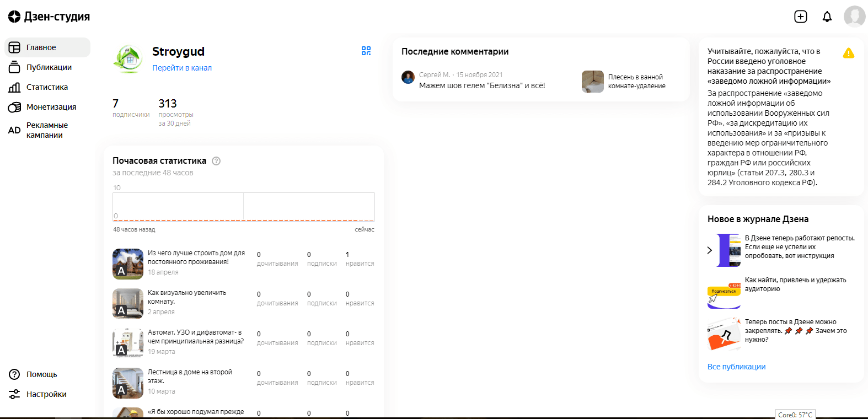Viewport: 868px width, 419px height.
Task: Expand journal carousel with chevron arrow
Action: point(710,250)
